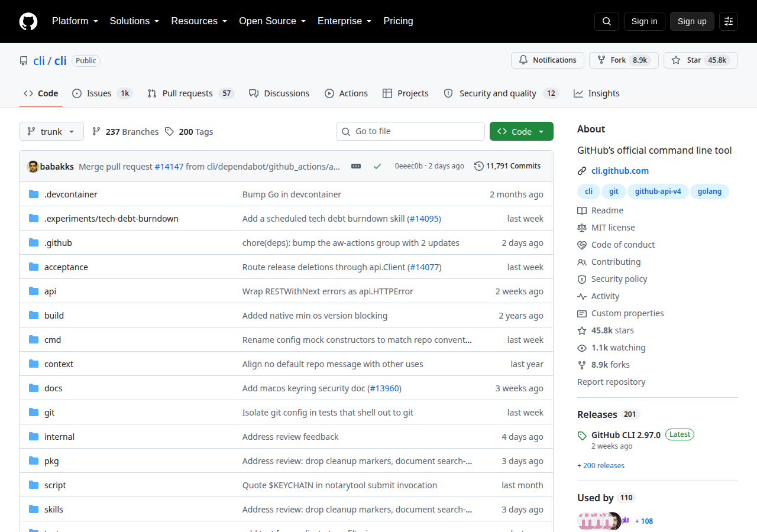
Task: Click the Sign in button
Action: [644, 21]
